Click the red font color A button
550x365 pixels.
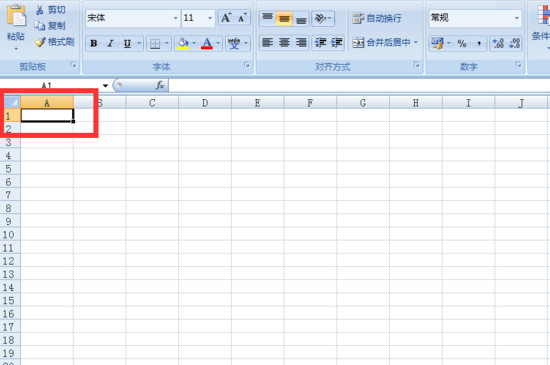207,43
